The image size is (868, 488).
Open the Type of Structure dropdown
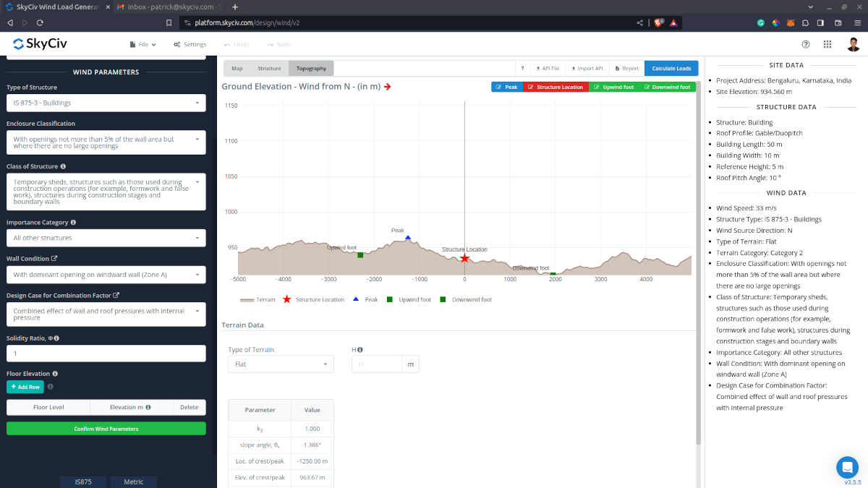[x=106, y=103]
